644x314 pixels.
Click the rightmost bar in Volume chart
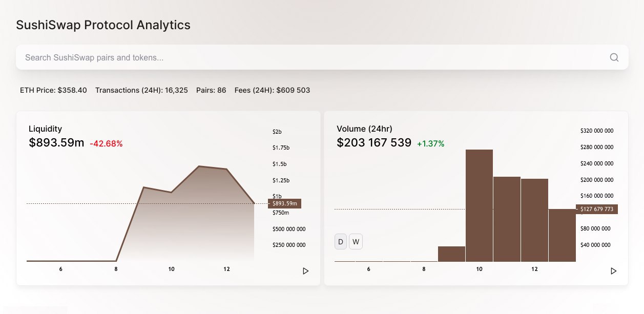[x=562, y=236]
